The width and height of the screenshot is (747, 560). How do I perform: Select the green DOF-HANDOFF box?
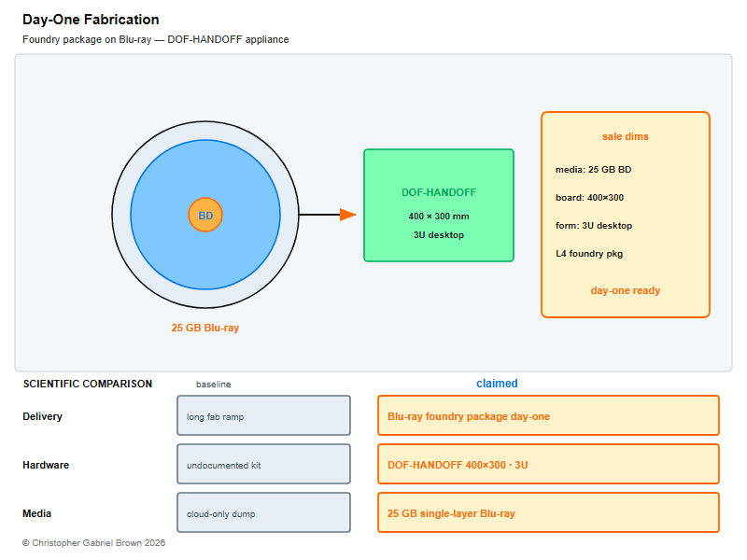click(439, 205)
